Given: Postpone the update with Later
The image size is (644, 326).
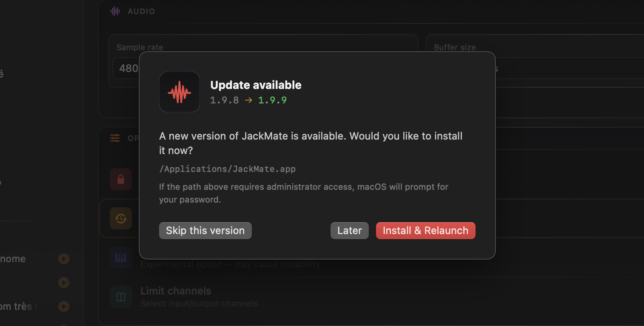Looking at the screenshot, I should (x=350, y=231).
